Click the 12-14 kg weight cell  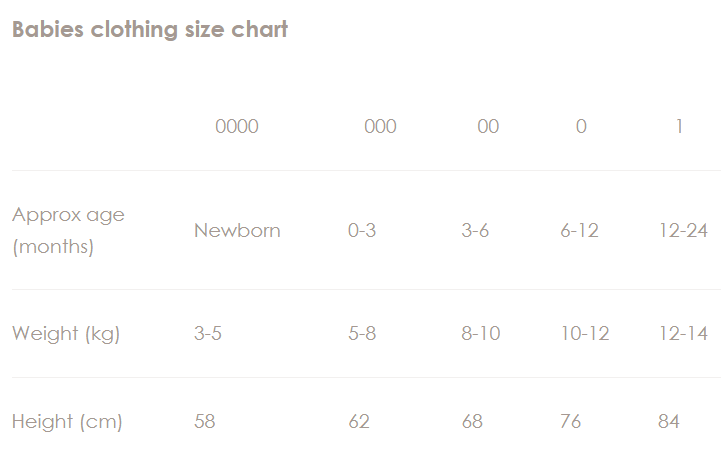[683, 333]
